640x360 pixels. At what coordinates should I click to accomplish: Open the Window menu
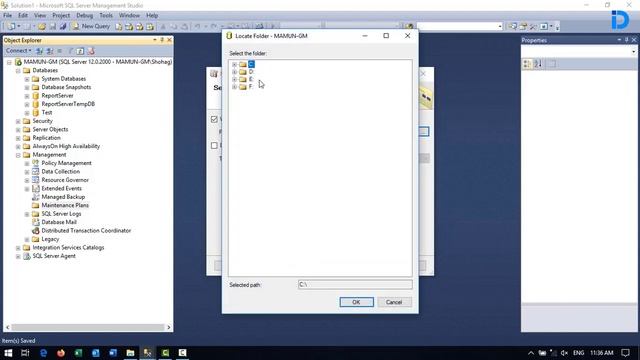tap(129, 16)
